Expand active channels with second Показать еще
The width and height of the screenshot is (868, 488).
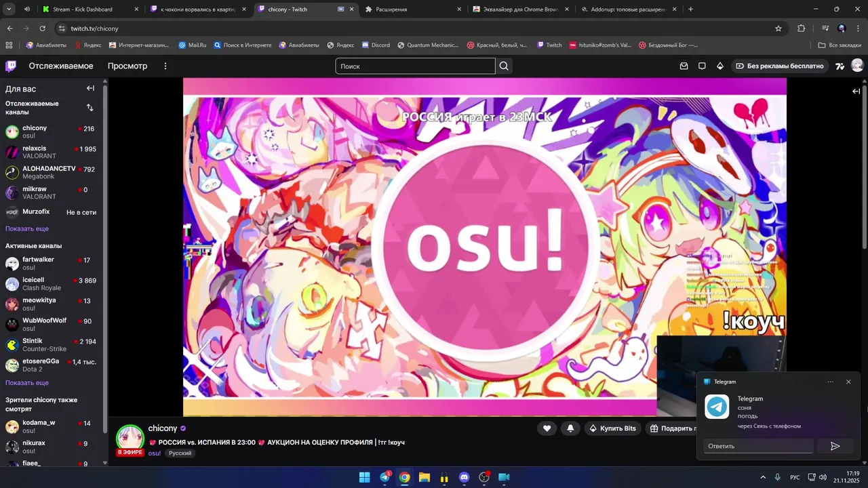[27, 382]
